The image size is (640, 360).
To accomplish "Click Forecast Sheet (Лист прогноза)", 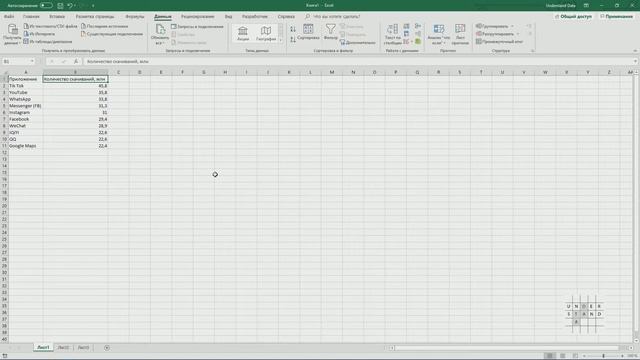I will click(460, 34).
